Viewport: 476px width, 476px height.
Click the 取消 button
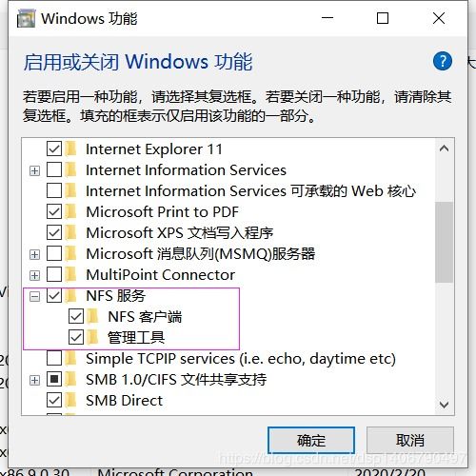pos(410,440)
